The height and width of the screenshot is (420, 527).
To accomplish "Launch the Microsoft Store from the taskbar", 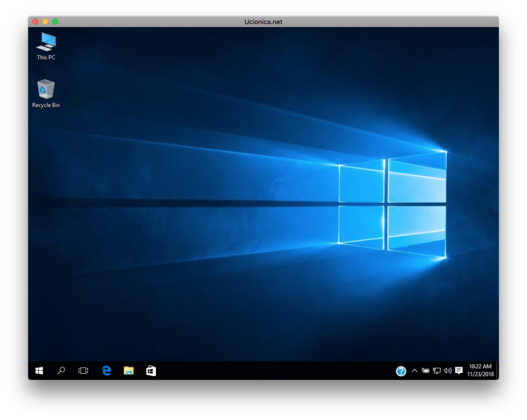I will [x=151, y=371].
